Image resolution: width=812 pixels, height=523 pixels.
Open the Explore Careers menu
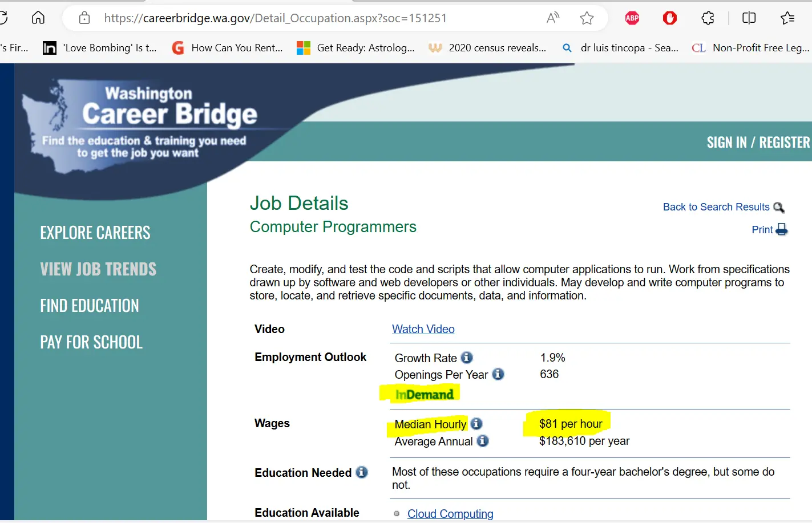(x=95, y=233)
